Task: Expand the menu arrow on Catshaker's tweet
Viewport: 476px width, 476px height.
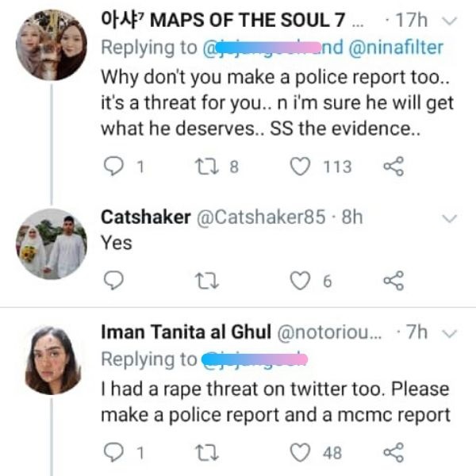Action: (x=449, y=218)
